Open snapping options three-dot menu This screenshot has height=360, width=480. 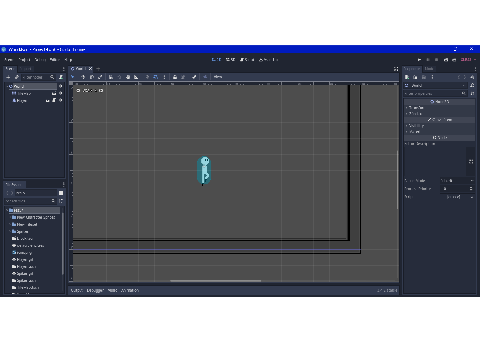[x=164, y=77]
